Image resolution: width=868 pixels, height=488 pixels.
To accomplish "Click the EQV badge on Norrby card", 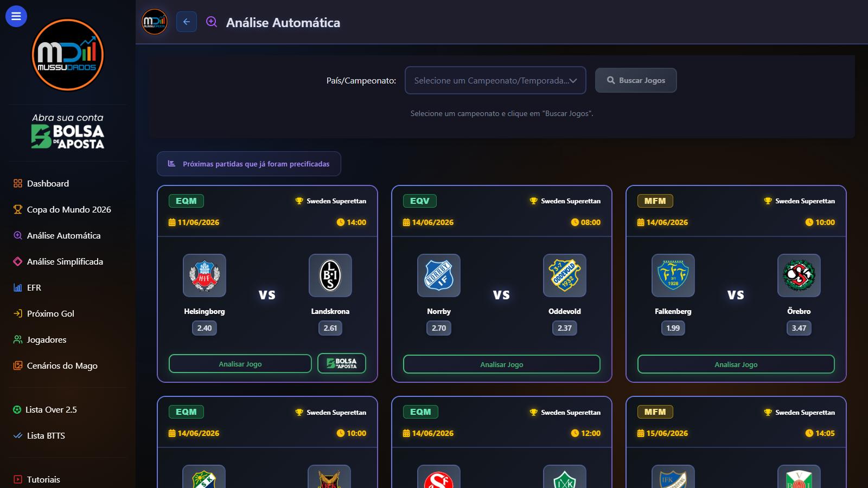I will pyautogui.click(x=420, y=201).
